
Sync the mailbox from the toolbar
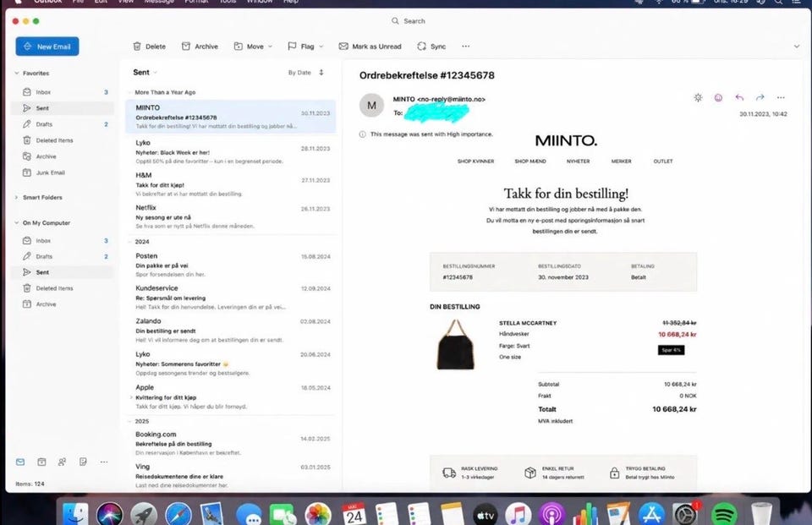pyautogui.click(x=431, y=46)
